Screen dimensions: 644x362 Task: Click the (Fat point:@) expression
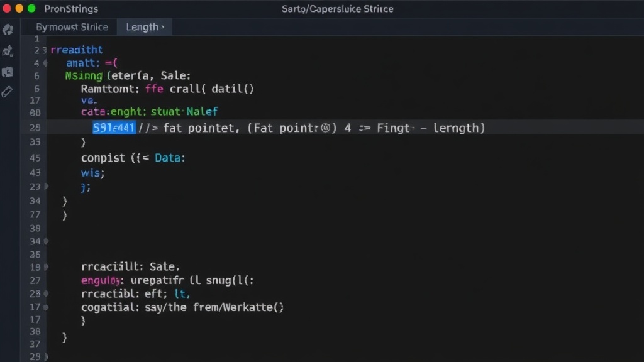click(292, 128)
